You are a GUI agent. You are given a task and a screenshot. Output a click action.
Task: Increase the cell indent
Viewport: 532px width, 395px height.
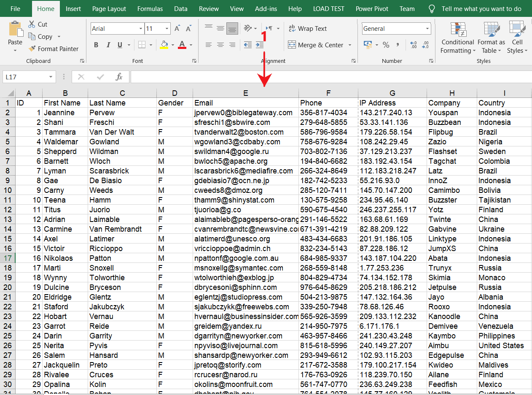260,45
